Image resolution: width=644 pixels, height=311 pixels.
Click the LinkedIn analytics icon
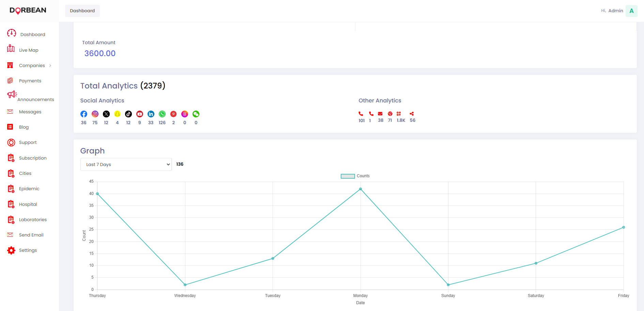[151, 114]
